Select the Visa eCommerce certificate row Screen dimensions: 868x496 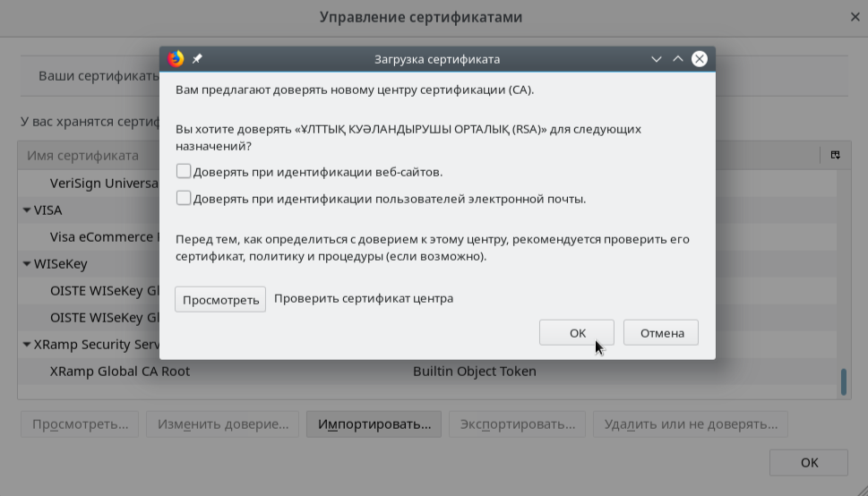(x=89, y=237)
